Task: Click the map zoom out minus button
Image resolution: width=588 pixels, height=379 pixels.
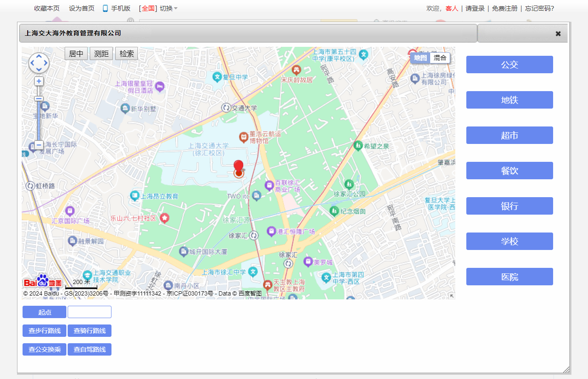Action: point(39,145)
